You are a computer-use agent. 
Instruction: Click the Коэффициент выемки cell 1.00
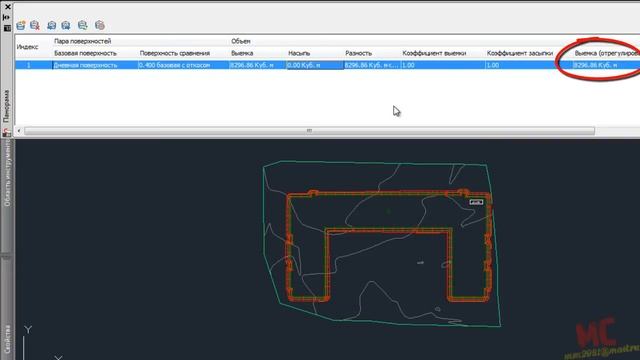[442, 65]
